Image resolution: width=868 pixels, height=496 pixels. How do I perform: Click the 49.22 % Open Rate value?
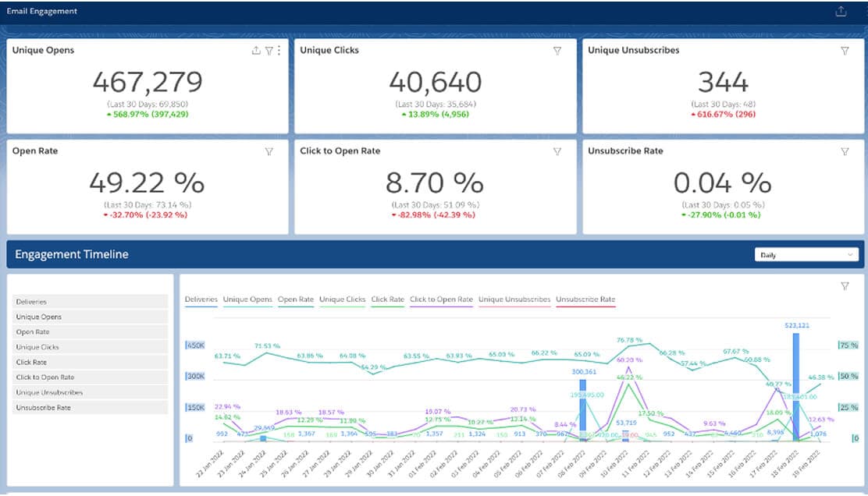tap(148, 182)
